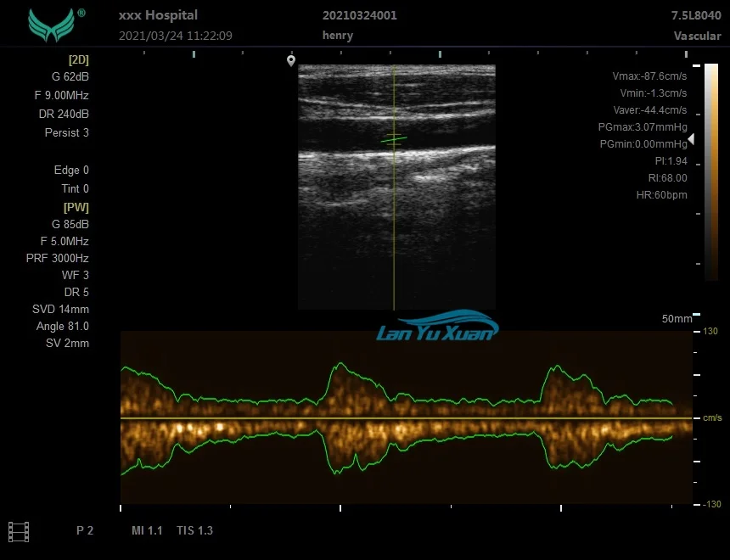Click the TIS 1.3 indicator
Image resolution: width=730 pixels, height=560 pixels.
pos(194,530)
